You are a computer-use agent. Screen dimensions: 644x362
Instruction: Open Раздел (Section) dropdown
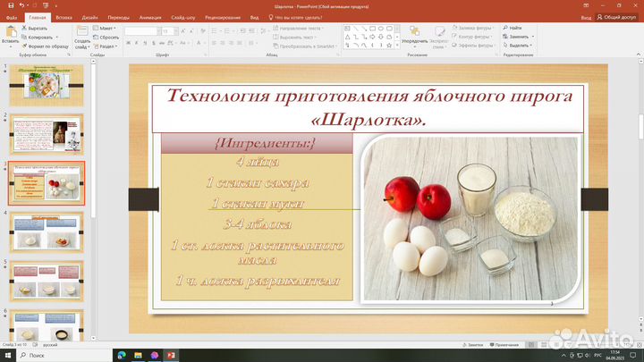coord(106,46)
